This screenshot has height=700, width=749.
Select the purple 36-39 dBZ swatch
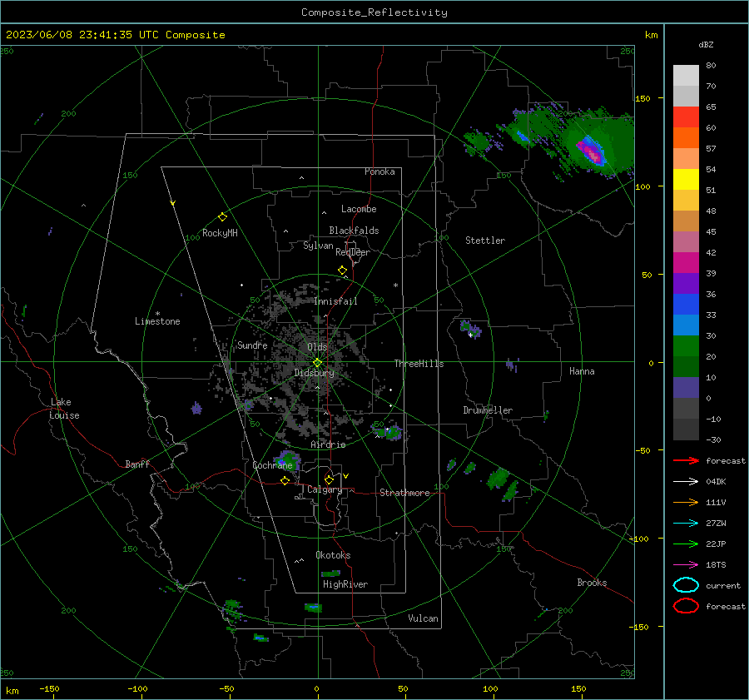point(686,284)
